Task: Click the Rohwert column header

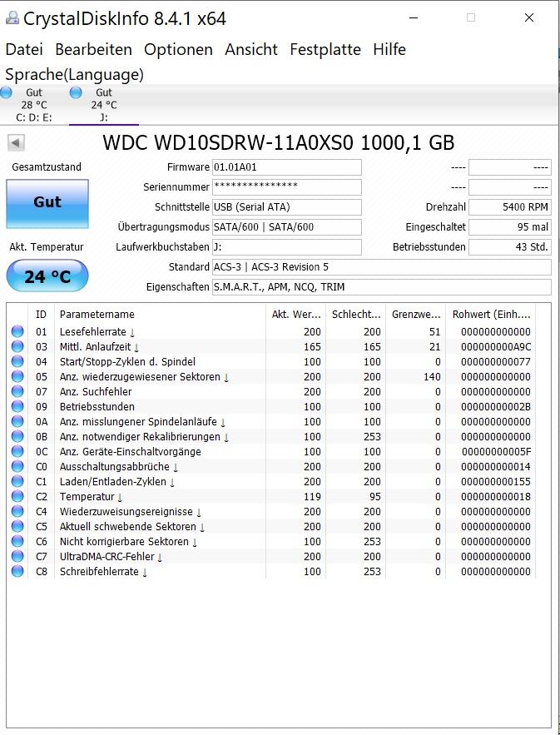Action: 491,314
